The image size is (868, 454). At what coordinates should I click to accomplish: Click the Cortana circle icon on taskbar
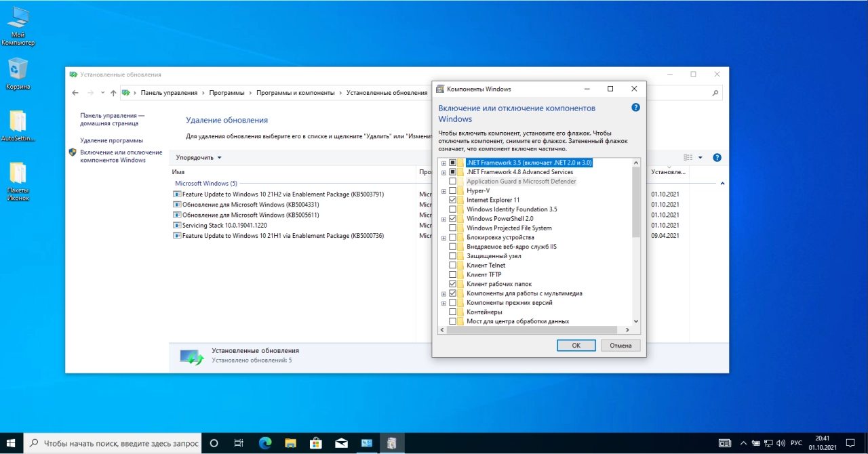214,443
